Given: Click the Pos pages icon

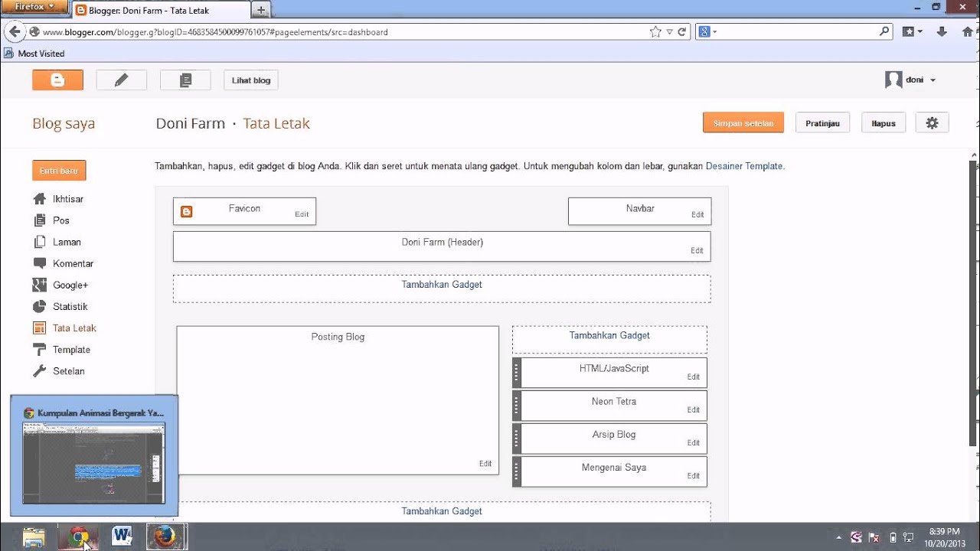Looking at the screenshot, I should click(x=40, y=220).
